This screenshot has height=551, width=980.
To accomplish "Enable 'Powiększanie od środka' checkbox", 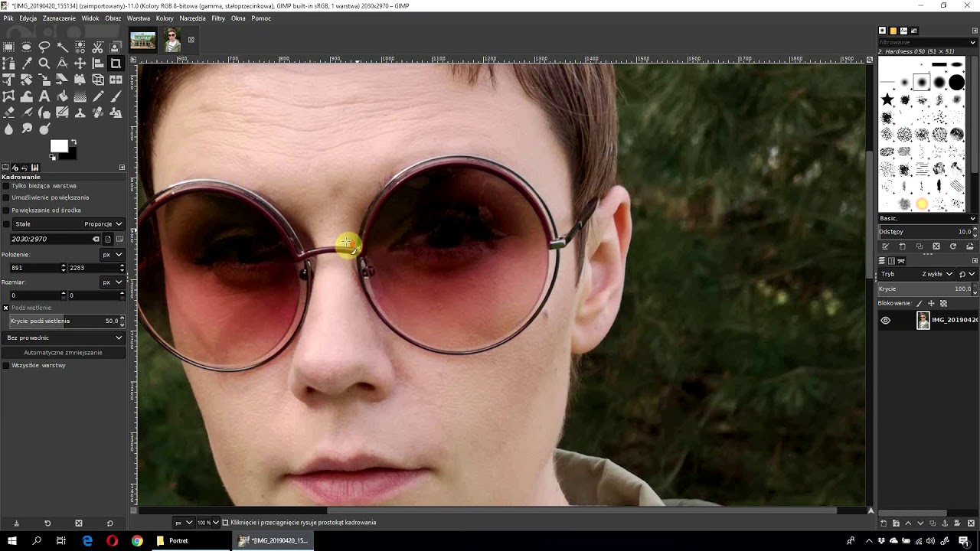I will [x=6, y=210].
